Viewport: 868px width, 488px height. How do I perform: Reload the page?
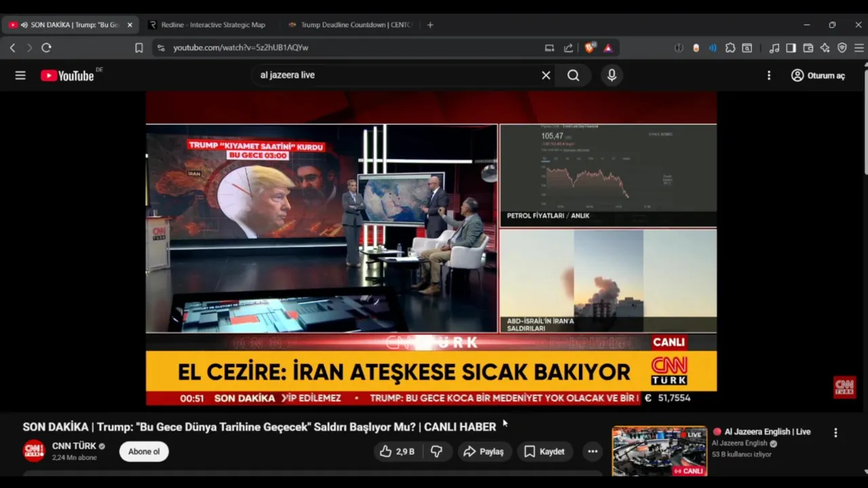(46, 47)
